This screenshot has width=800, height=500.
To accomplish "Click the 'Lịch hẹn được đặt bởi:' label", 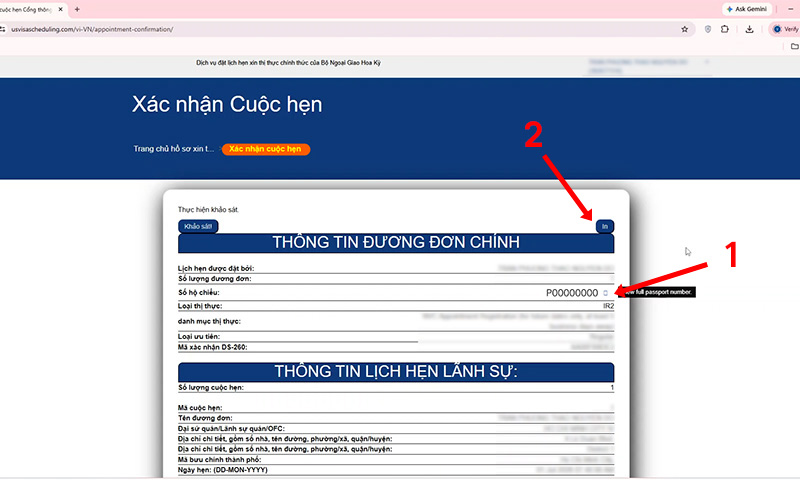I will [x=216, y=268].
